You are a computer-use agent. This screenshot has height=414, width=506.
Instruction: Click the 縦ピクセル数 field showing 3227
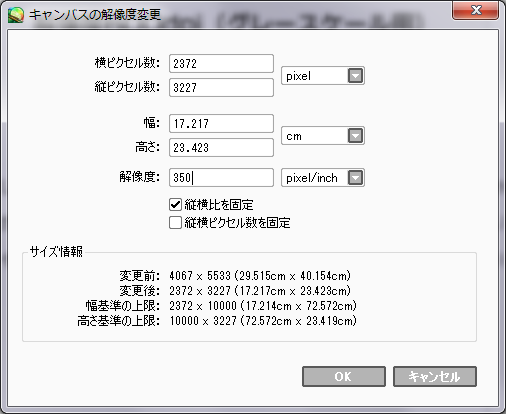(221, 88)
